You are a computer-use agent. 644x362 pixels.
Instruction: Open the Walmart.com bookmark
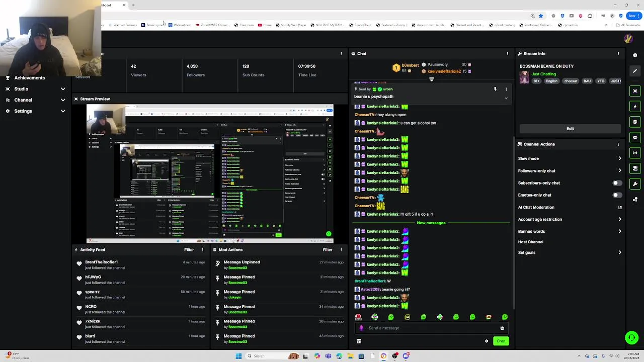180,25
